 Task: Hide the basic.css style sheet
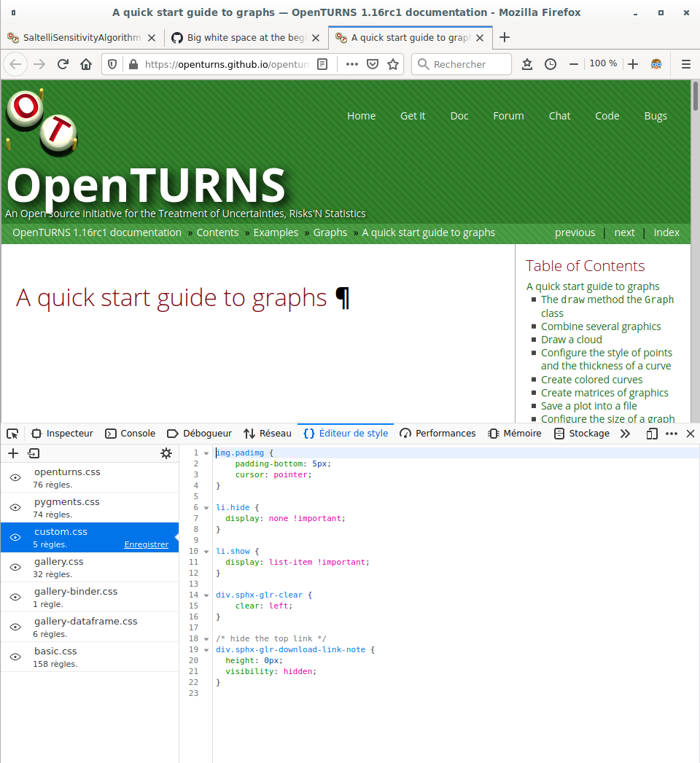[15, 656]
